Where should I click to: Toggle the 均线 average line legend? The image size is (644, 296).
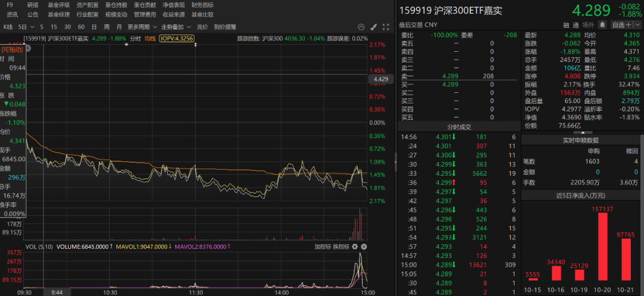pos(150,39)
